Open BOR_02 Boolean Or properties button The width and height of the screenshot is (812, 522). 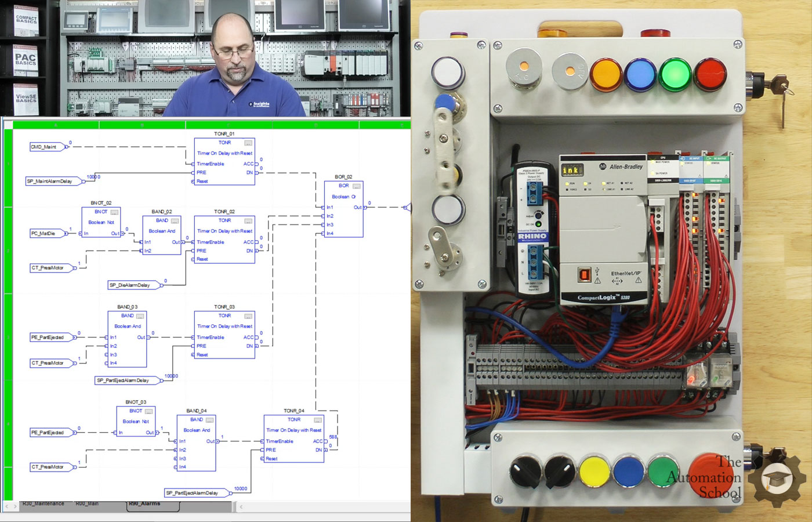(357, 186)
